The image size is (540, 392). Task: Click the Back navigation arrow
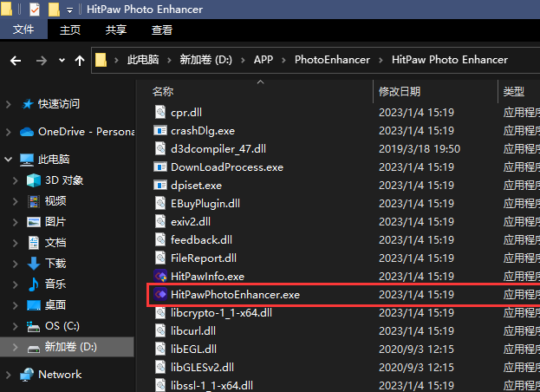(x=16, y=61)
